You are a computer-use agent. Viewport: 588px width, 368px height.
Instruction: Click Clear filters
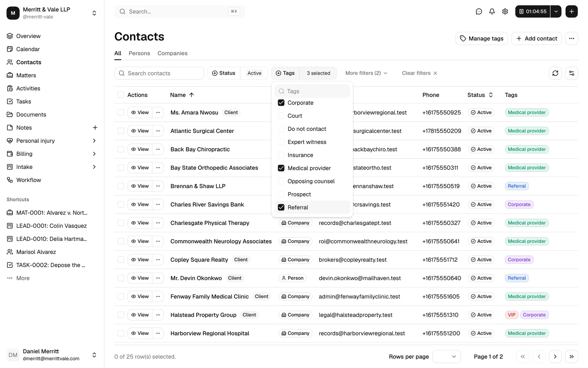click(x=420, y=73)
